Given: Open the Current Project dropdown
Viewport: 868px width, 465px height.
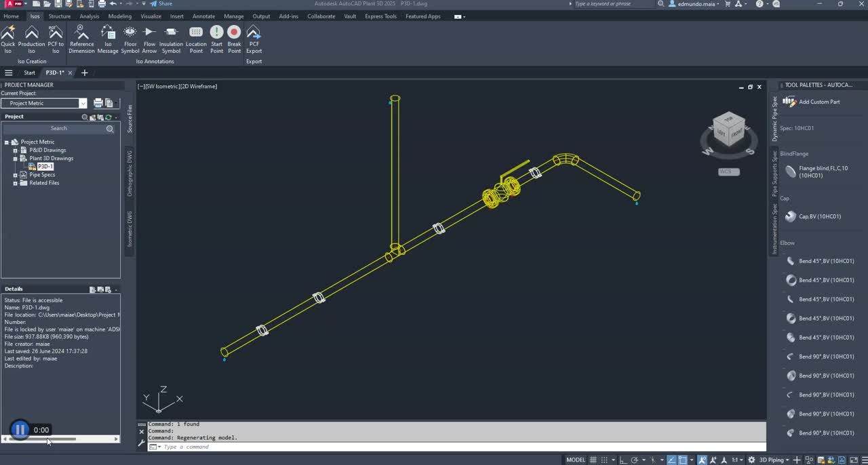Looking at the screenshot, I should [83, 102].
